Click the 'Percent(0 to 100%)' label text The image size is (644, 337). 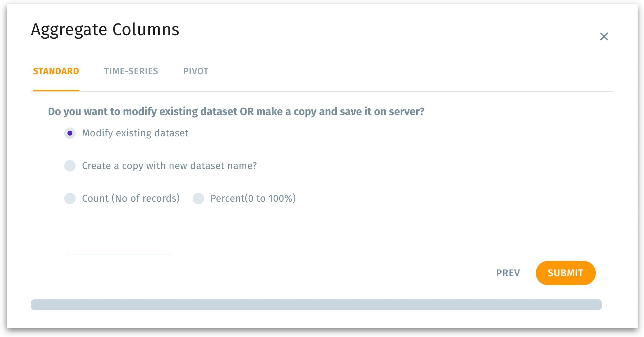[x=253, y=199]
